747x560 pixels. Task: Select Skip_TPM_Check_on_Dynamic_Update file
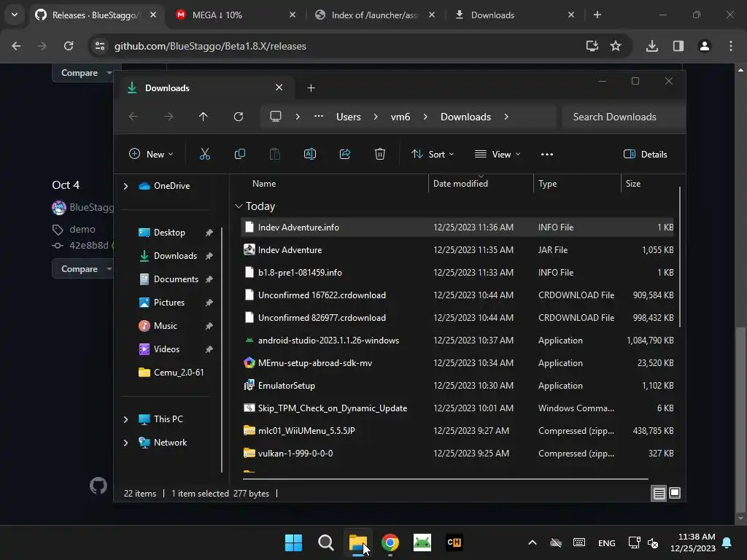point(458,408)
